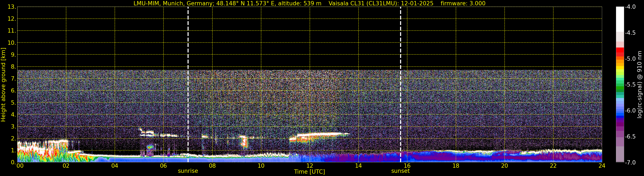The image size is (644, 176).
Task: Click the "02" time axis tick label
Action: 66,166
